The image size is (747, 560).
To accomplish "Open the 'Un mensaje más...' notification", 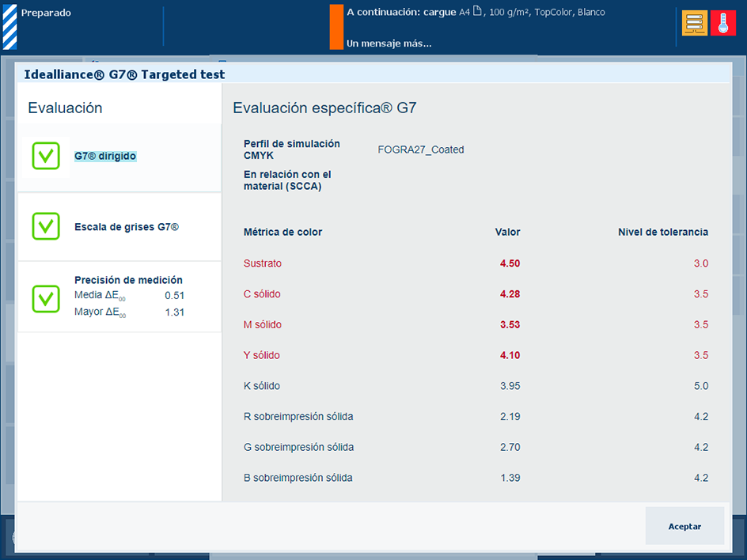I will coord(389,44).
